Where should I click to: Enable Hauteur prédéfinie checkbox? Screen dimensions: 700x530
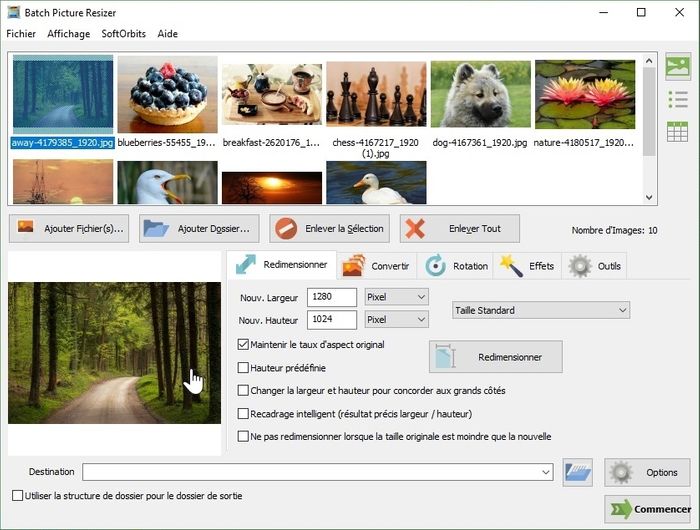pyautogui.click(x=243, y=368)
